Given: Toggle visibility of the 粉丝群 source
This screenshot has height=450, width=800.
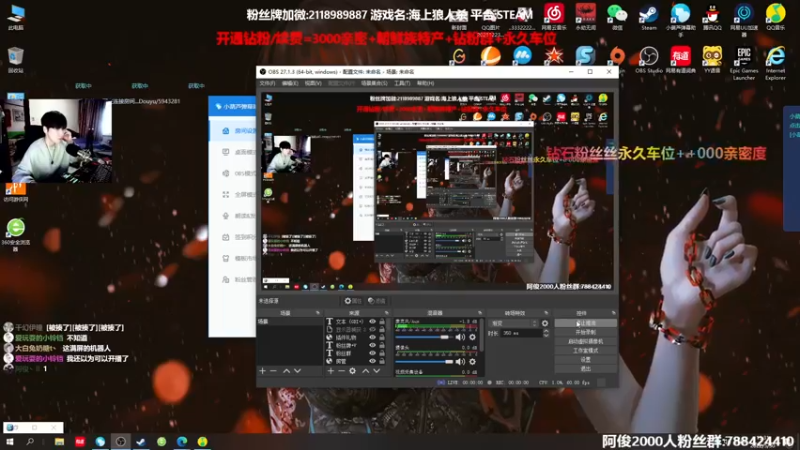Looking at the screenshot, I should pos(372,353).
